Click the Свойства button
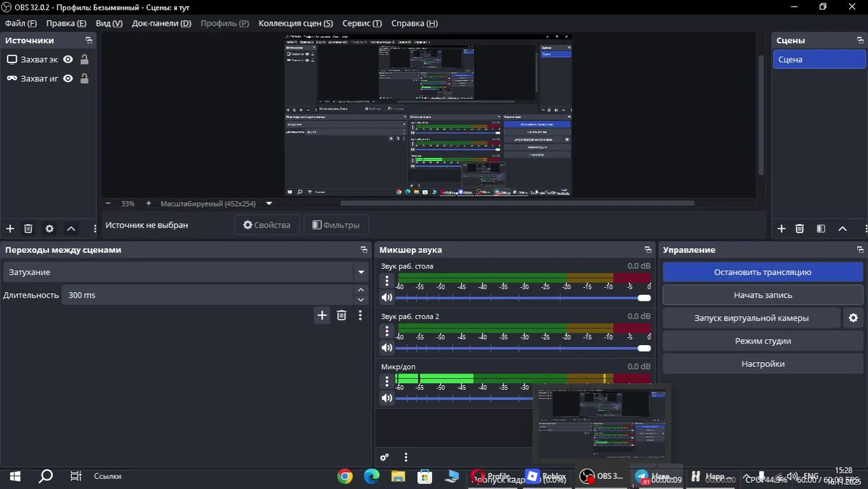 (267, 225)
